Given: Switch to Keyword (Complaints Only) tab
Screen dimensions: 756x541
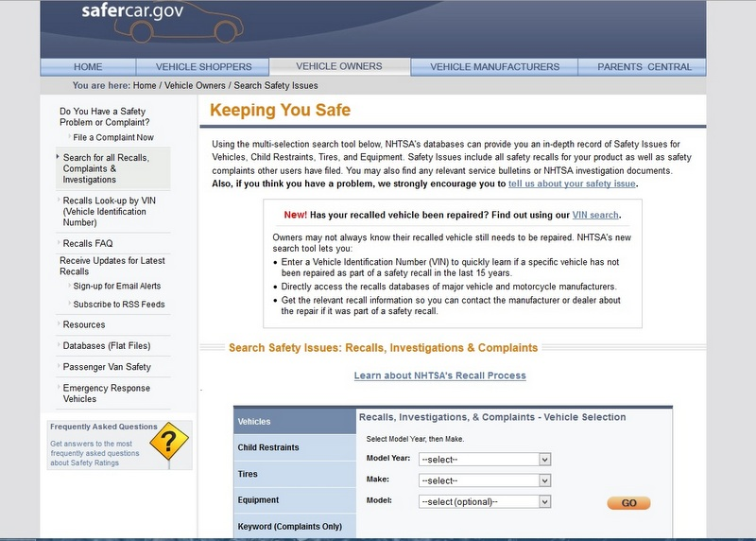Looking at the screenshot, I should [295, 526].
